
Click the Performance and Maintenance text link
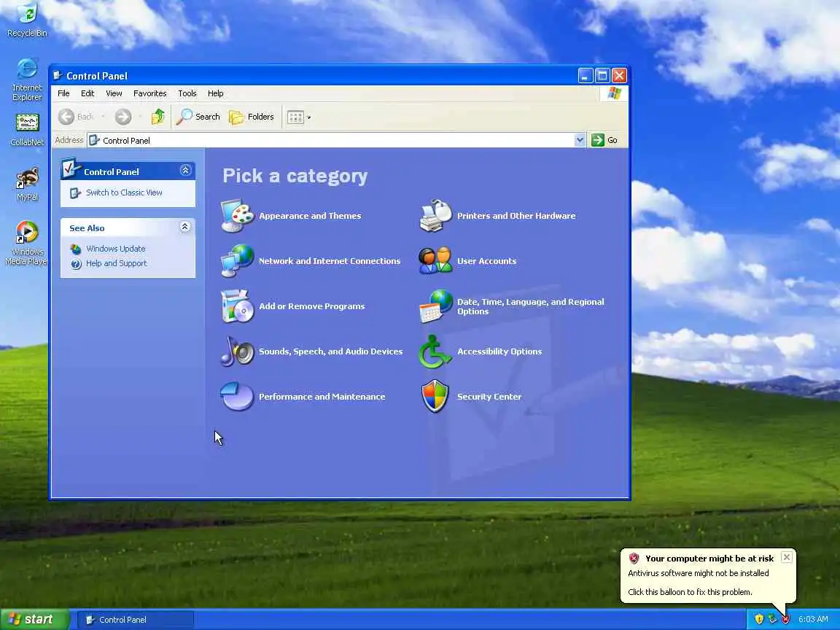[x=322, y=397]
